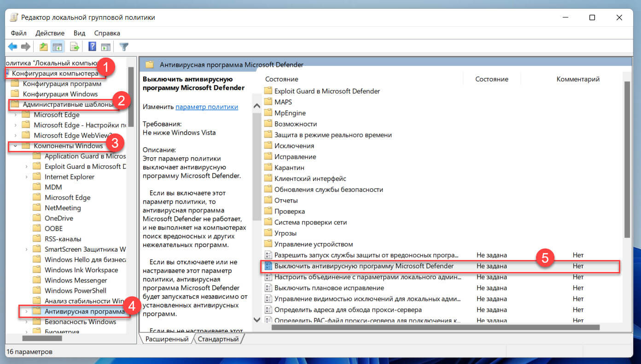This screenshot has height=364, width=641.
Task: Select Управление устройством folder row
Action: click(314, 244)
